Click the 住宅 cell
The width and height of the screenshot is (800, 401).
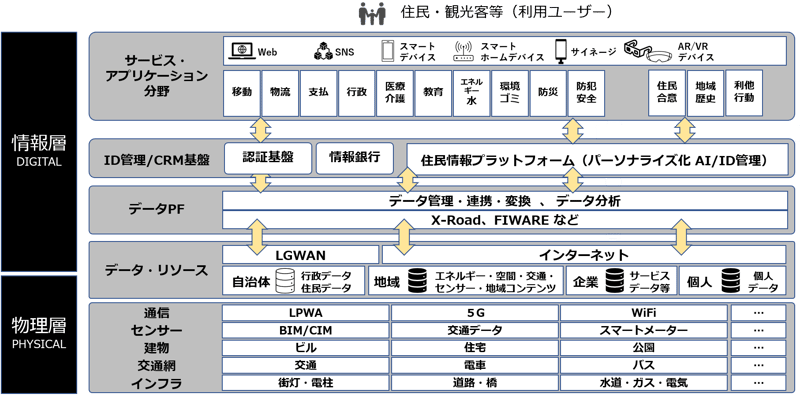474,348
